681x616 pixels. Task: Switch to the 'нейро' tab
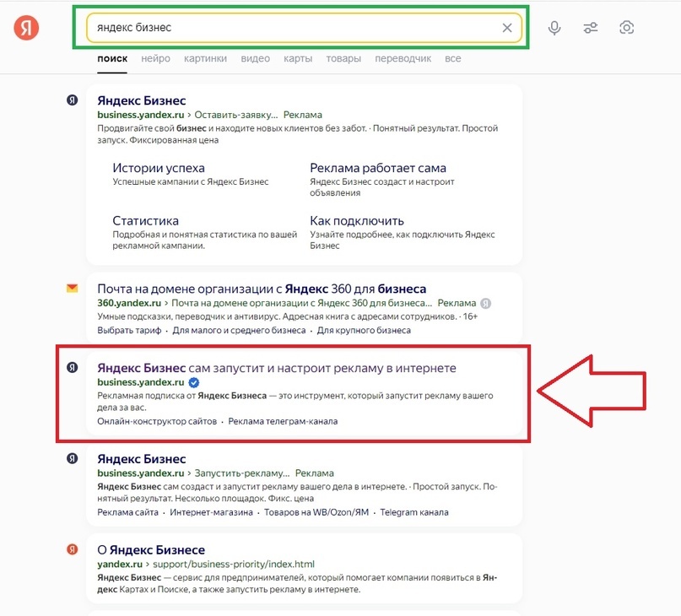[155, 58]
